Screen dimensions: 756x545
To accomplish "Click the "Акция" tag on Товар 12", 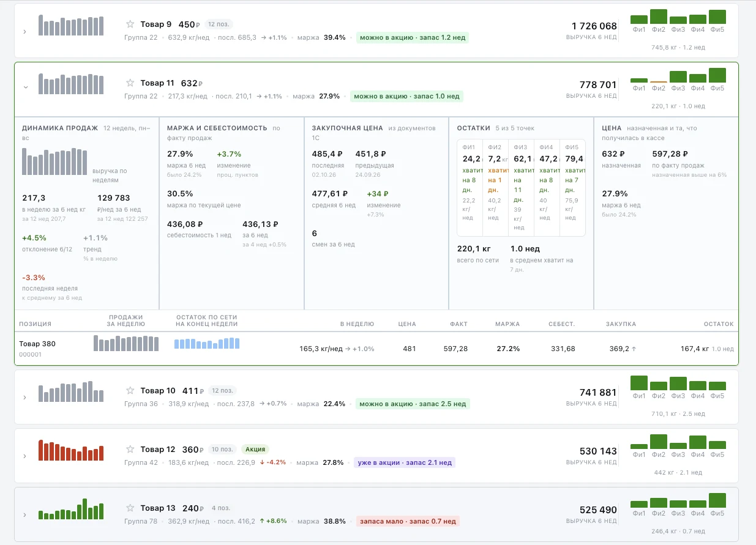I will (255, 449).
